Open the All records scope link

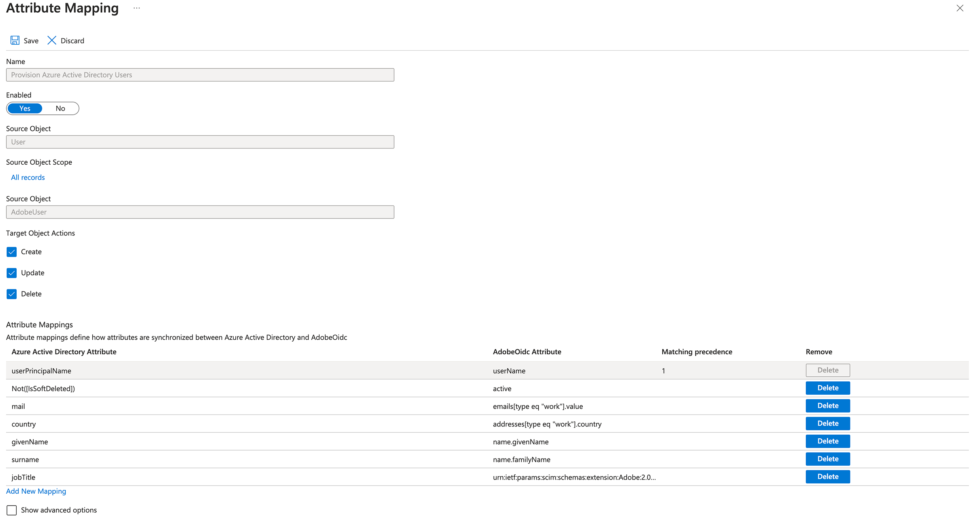coord(28,177)
